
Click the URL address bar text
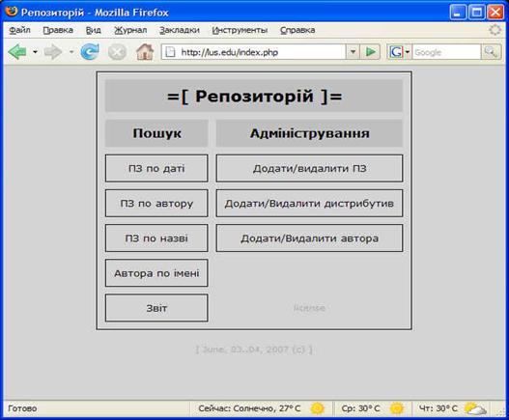click(x=229, y=52)
